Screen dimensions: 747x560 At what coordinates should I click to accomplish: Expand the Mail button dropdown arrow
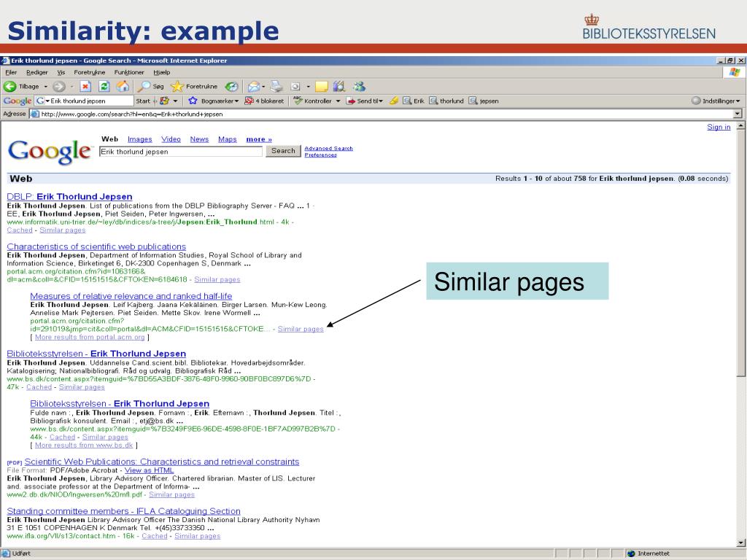(x=263, y=87)
